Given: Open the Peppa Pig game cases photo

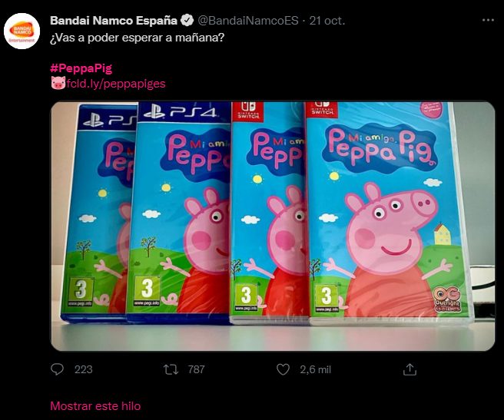Looking at the screenshot, I should 273,227.
